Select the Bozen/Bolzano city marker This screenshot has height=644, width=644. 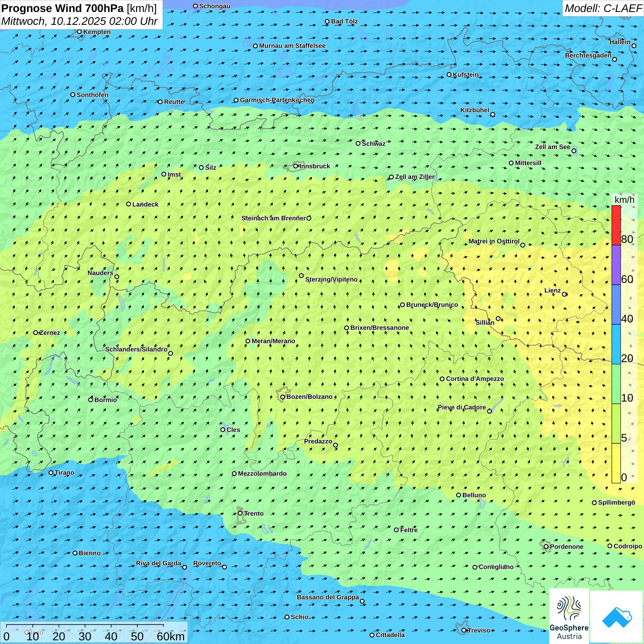point(282,397)
